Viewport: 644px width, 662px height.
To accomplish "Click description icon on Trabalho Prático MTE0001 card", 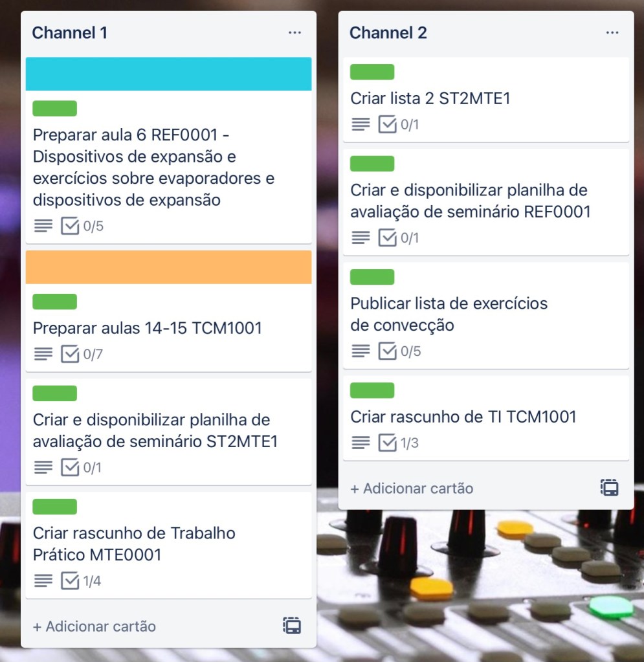I will tap(43, 581).
